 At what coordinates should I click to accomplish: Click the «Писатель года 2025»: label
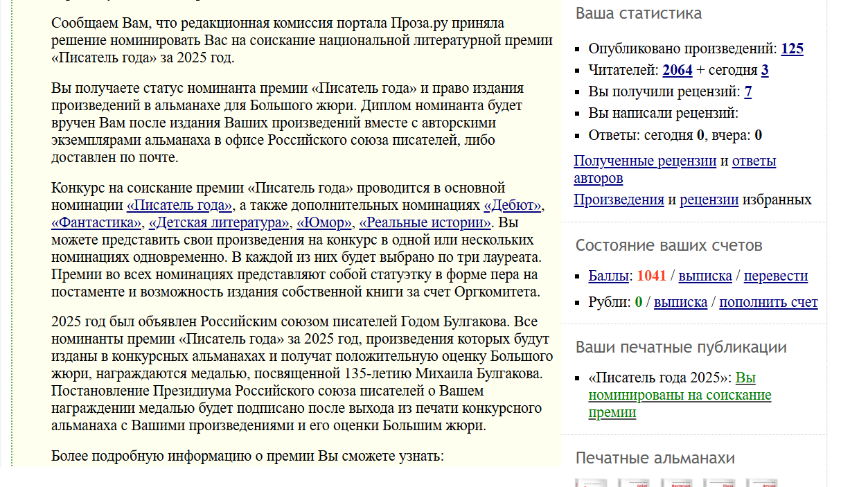(660, 378)
